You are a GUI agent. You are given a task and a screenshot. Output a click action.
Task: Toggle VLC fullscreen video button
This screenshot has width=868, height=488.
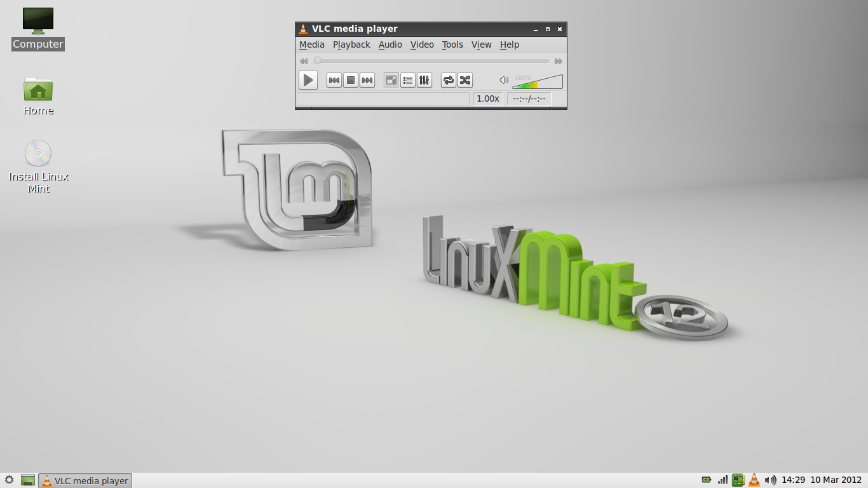(391, 80)
